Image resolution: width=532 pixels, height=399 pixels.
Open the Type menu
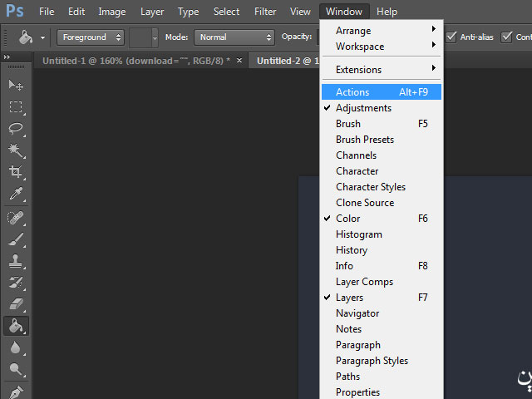click(x=189, y=12)
